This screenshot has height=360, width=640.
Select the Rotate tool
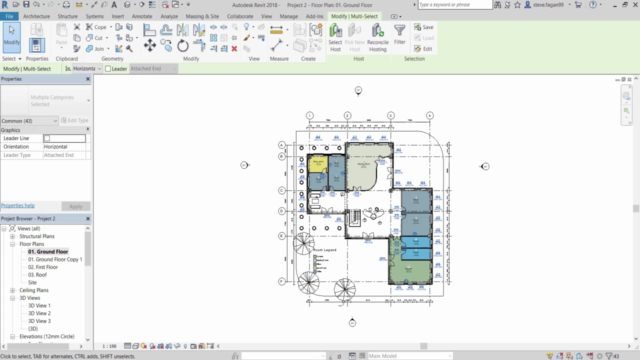pyautogui.click(x=182, y=45)
